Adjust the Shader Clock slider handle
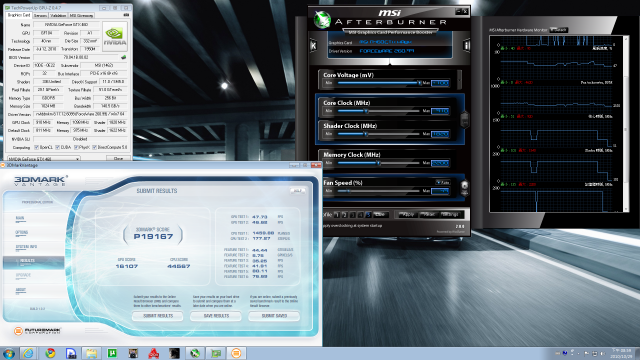 click(x=366, y=134)
